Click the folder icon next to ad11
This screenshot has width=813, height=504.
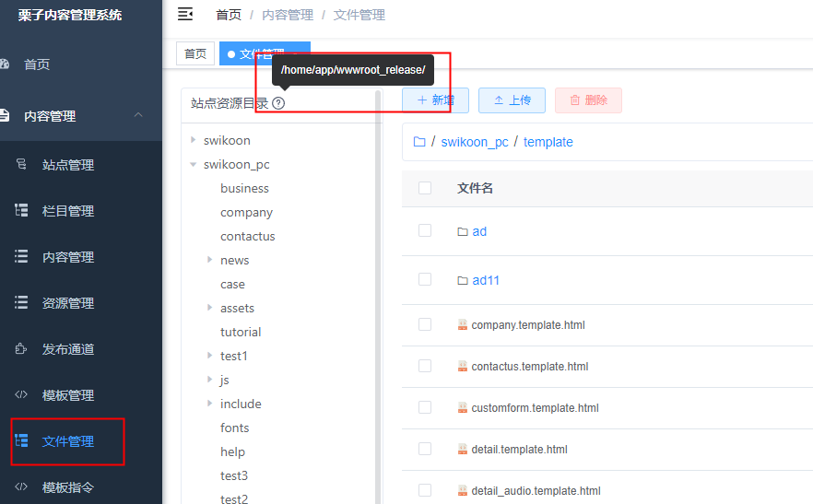pyautogui.click(x=463, y=280)
